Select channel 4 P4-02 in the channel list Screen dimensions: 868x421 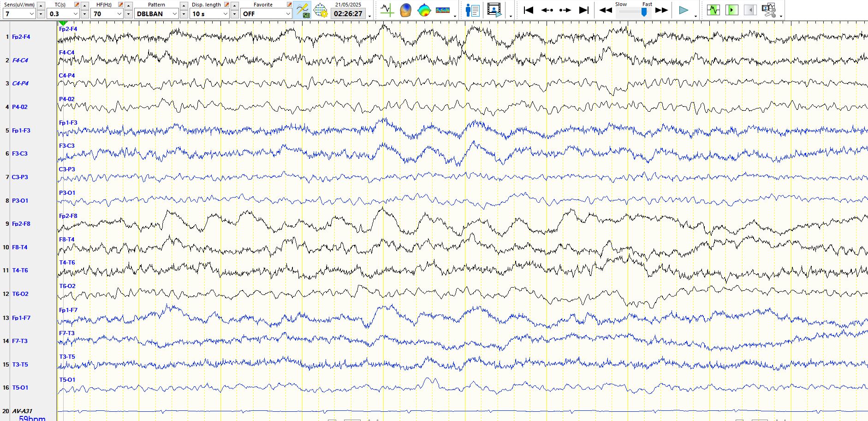(x=19, y=107)
